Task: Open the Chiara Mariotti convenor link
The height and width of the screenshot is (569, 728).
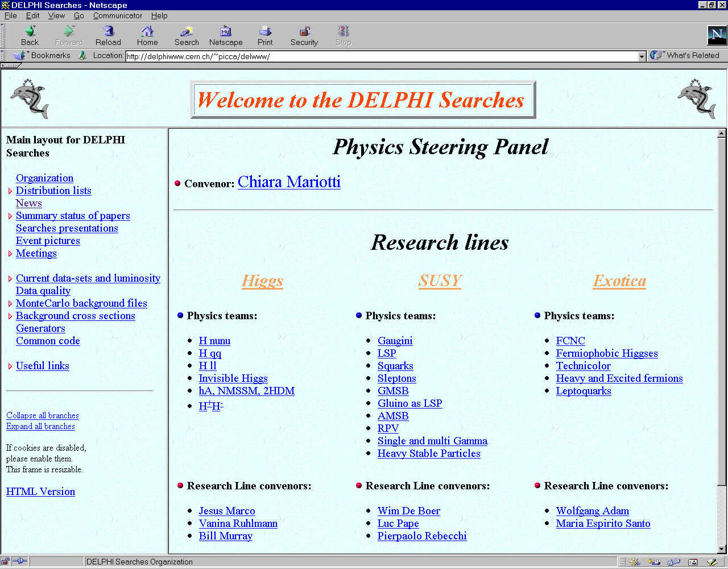Action: [289, 182]
